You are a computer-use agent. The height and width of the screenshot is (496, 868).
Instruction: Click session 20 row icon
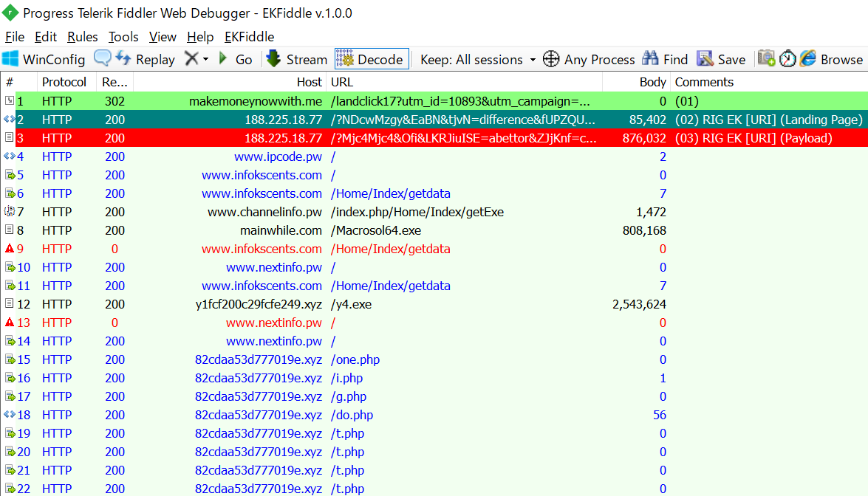tap(10, 452)
